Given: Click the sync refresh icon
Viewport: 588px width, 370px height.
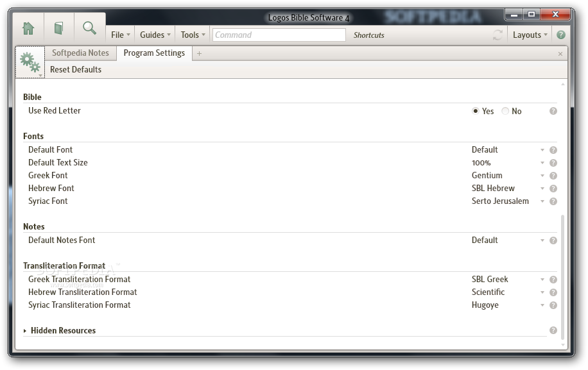Looking at the screenshot, I should tap(497, 35).
